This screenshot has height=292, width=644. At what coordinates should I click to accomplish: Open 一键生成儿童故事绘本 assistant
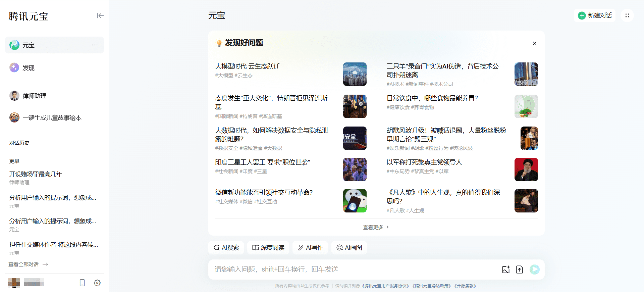pos(54,117)
